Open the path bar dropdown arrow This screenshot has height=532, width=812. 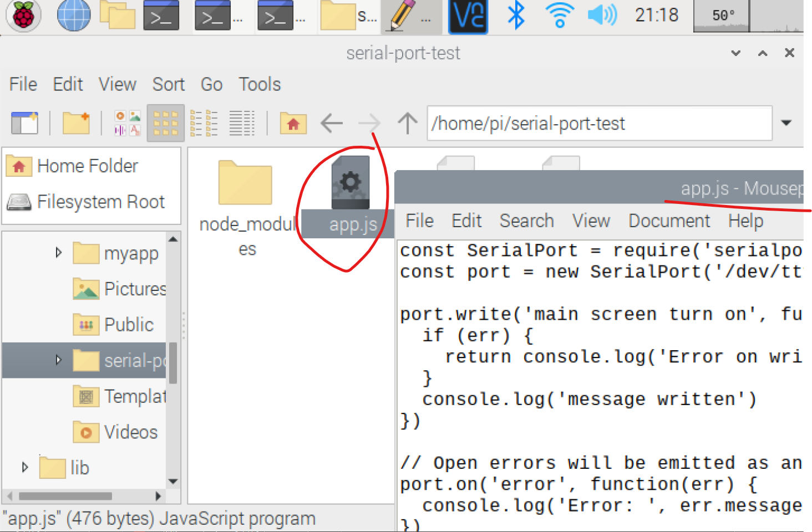click(x=787, y=123)
